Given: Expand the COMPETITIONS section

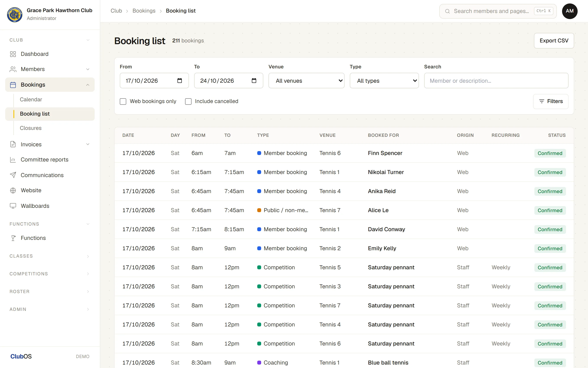Looking at the screenshot, I should [50, 274].
